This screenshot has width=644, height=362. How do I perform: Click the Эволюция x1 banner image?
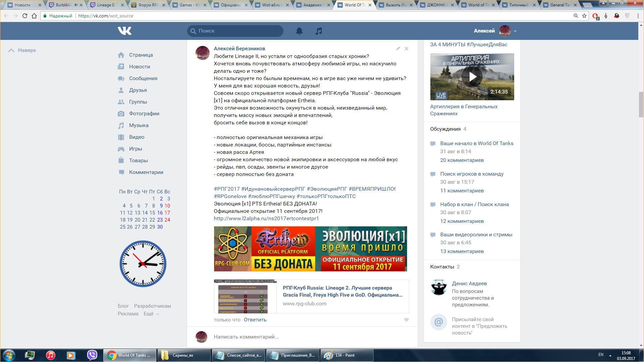311,249
